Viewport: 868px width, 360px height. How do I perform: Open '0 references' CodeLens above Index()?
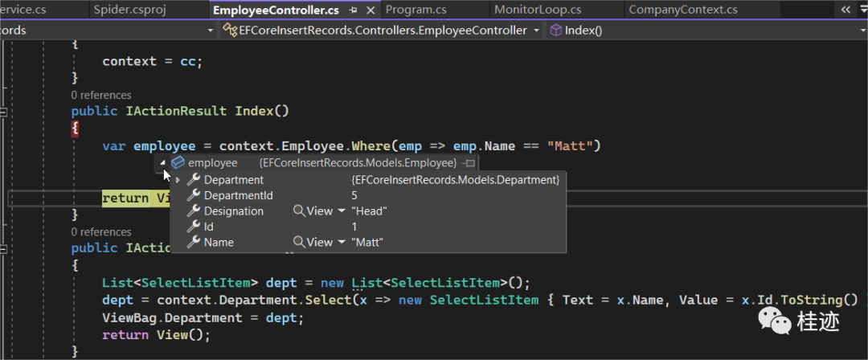click(101, 96)
